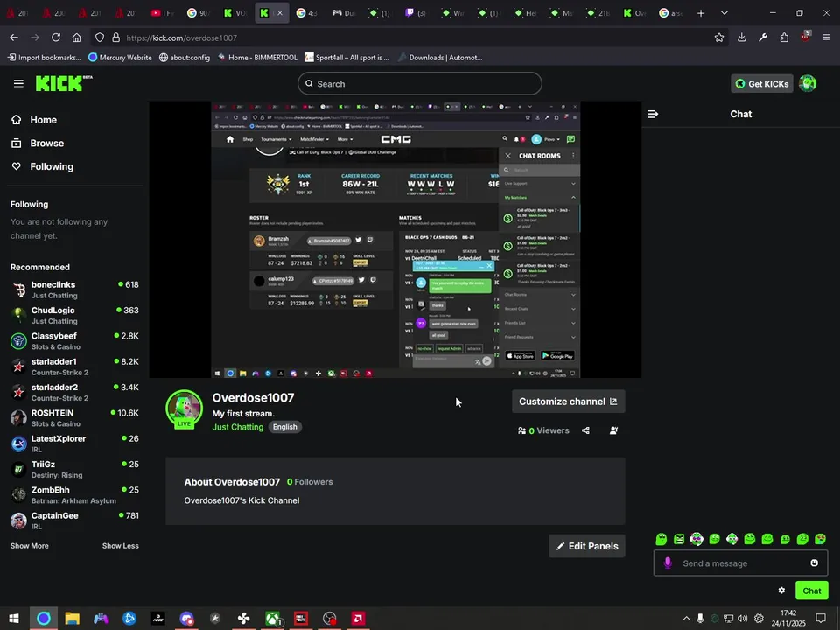Open the Home - BIMMERTOOL bookmark

[257, 58]
